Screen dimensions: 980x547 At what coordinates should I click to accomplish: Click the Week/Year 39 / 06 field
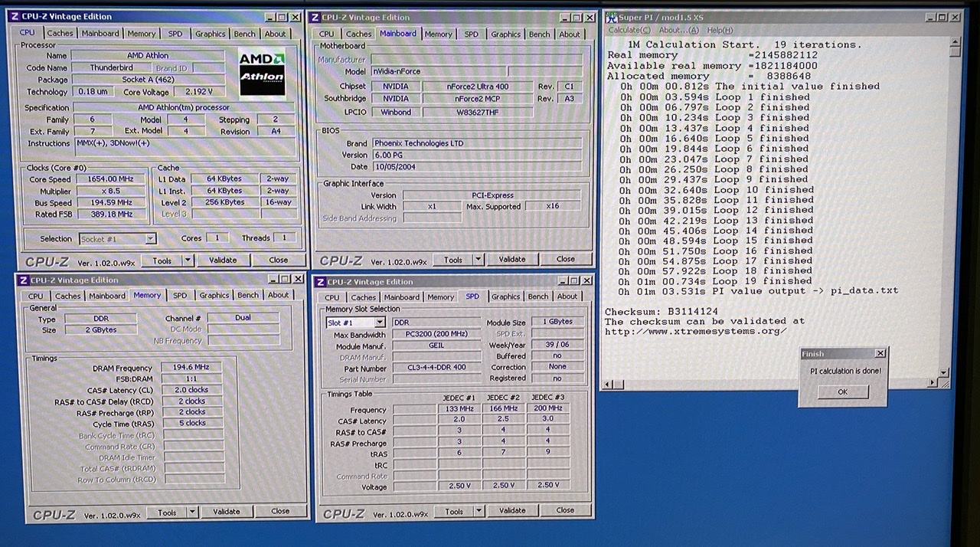point(557,346)
